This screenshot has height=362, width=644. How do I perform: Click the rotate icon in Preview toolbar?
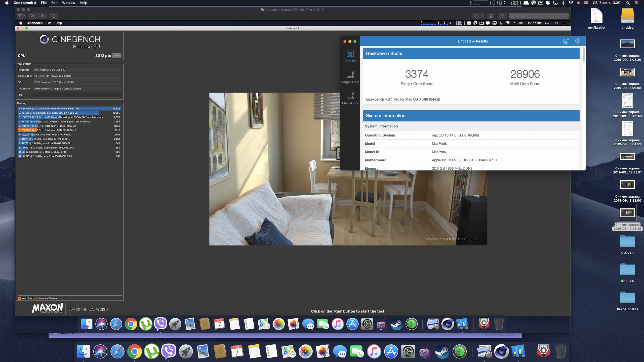[x=491, y=16]
